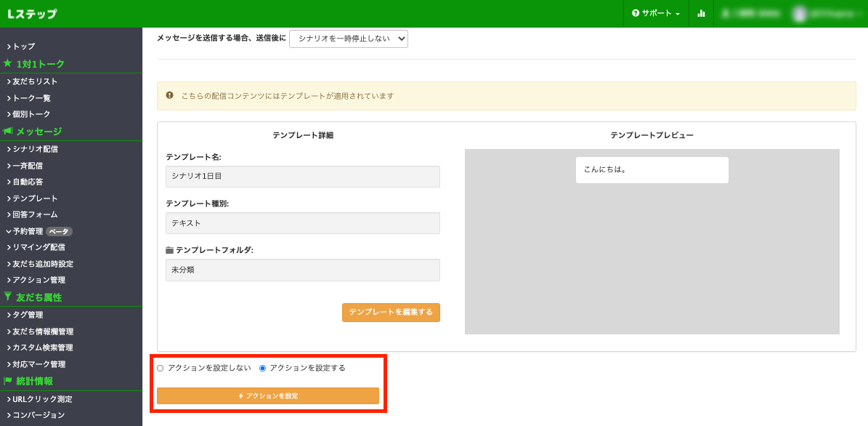Open the statistics bar chart icon
The width and height of the screenshot is (868, 426).
tap(701, 13)
